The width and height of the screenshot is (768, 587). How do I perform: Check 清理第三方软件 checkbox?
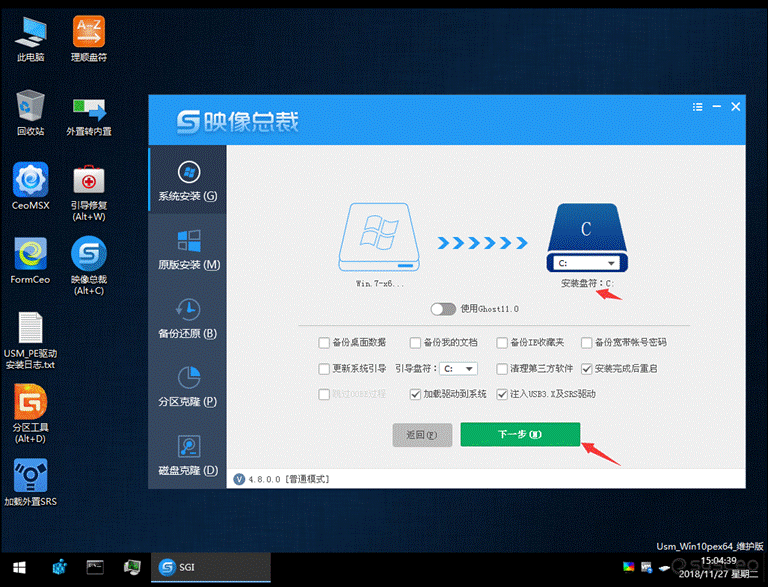[502, 368]
